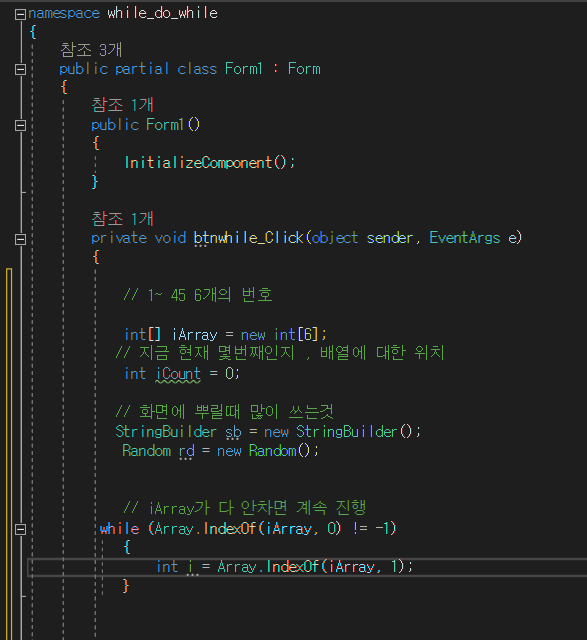Collapse the btnwhile_Click method block

click(20, 239)
